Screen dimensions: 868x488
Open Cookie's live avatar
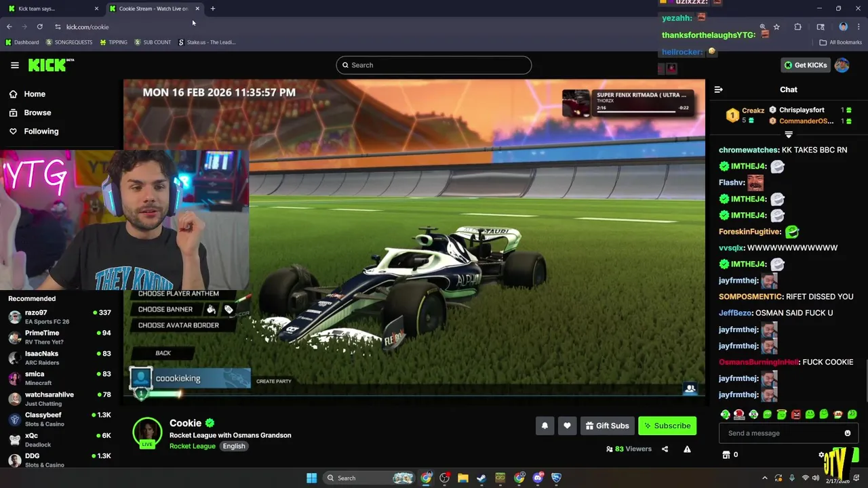(x=147, y=432)
